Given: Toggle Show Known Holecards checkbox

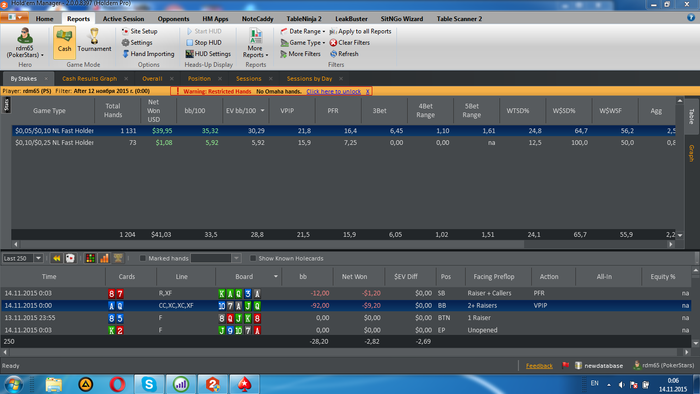Looking at the screenshot, I should tap(253, 258).
